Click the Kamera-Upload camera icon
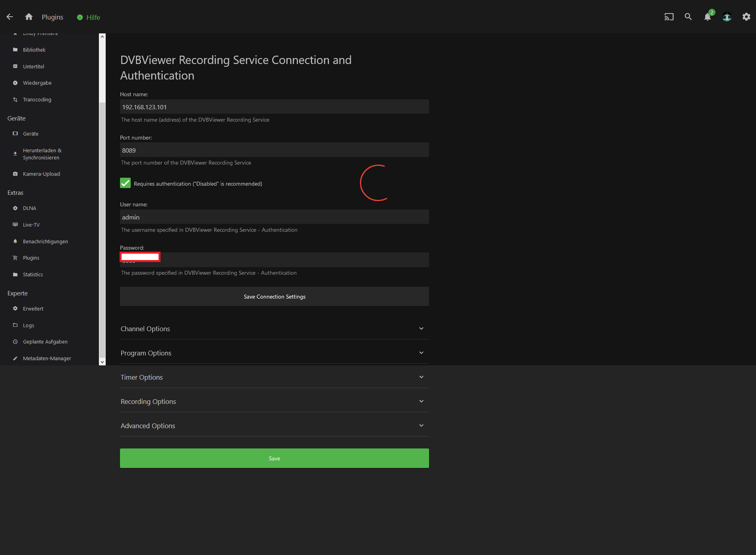 tap(15, 174)
